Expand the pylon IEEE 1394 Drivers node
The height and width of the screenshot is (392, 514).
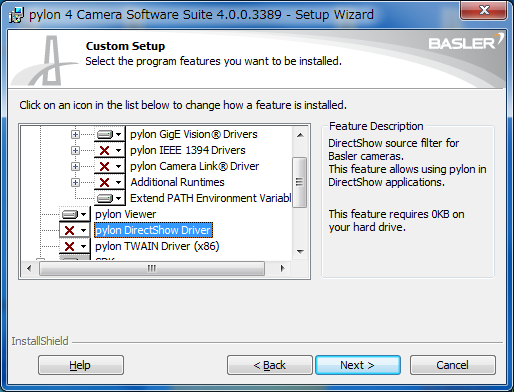(x=75, y=151)
